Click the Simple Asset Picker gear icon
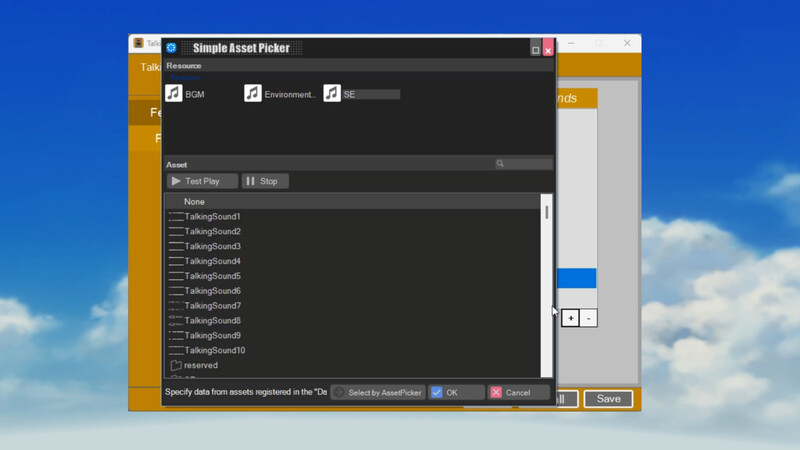This screenshot has width=800, height=450. click(x=171, y=48)
